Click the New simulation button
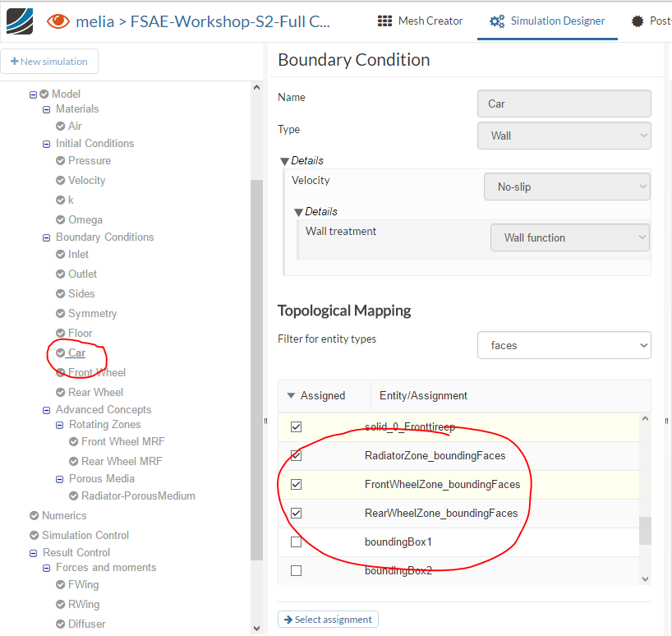Image resolution: width=672 pixels, height=636 pixels. point(49,62)
